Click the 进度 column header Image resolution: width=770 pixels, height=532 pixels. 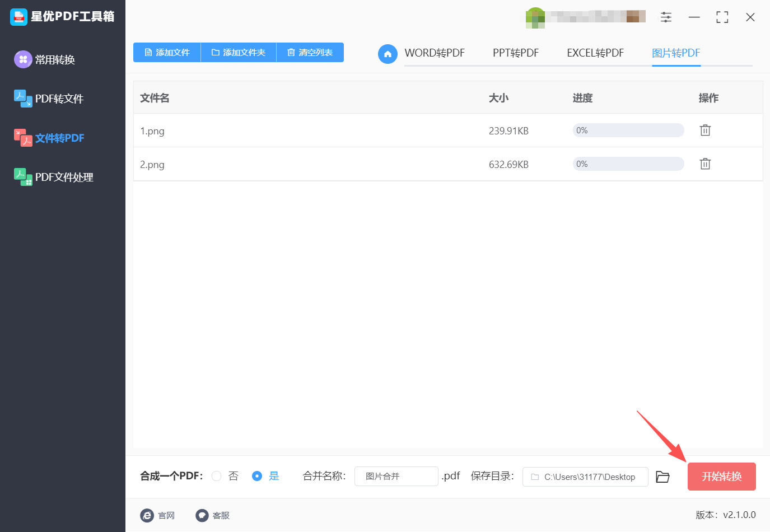(x=582, y=98)
